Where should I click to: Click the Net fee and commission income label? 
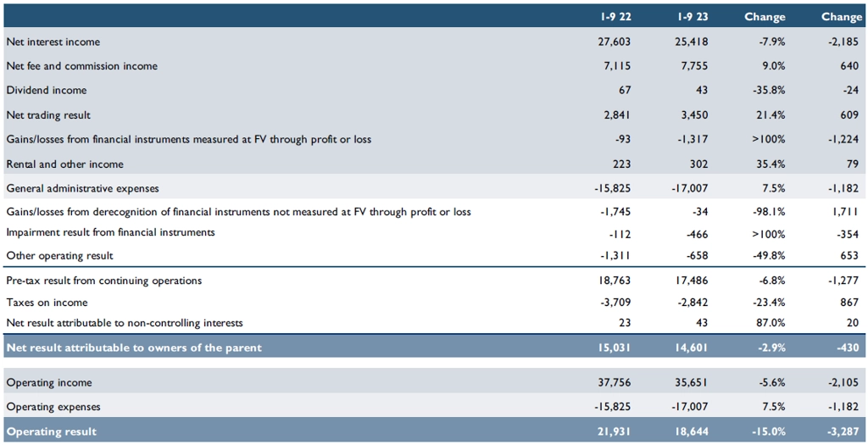[82, 66]
